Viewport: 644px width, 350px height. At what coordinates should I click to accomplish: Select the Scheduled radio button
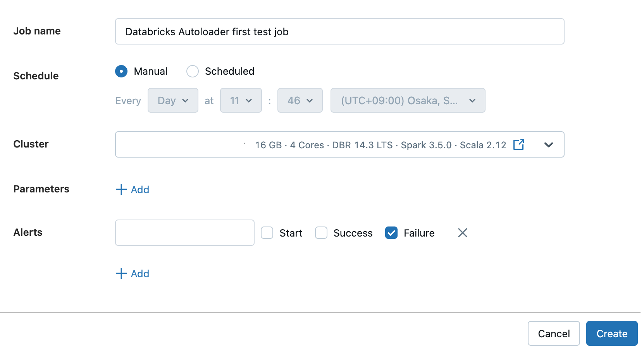tap(192, 71)
